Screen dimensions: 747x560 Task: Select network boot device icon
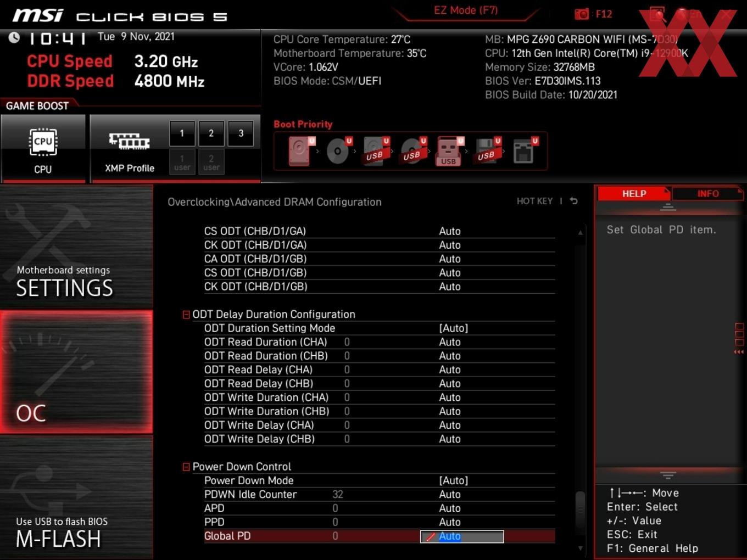coord(525,151)
